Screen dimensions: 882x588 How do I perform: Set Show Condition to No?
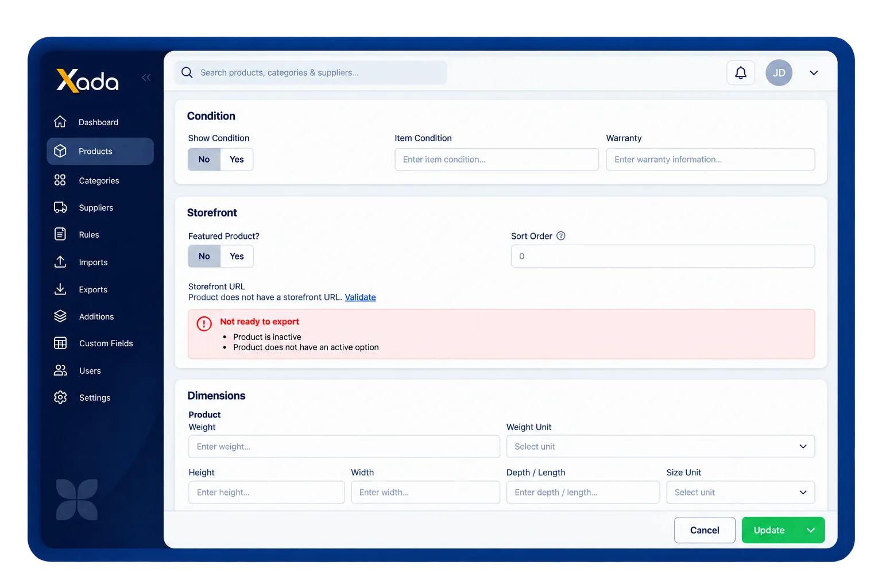tap(204, 160)
